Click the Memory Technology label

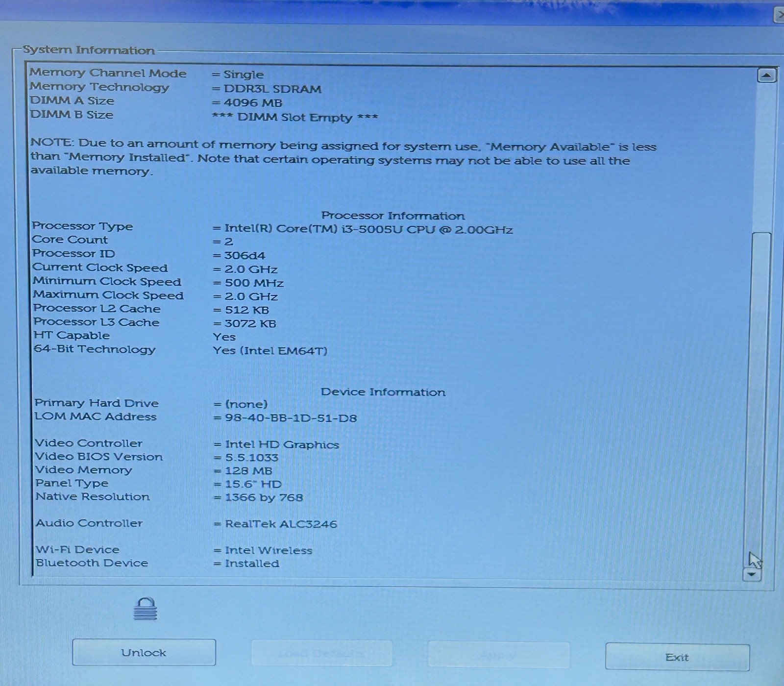[x=99, y=87]
